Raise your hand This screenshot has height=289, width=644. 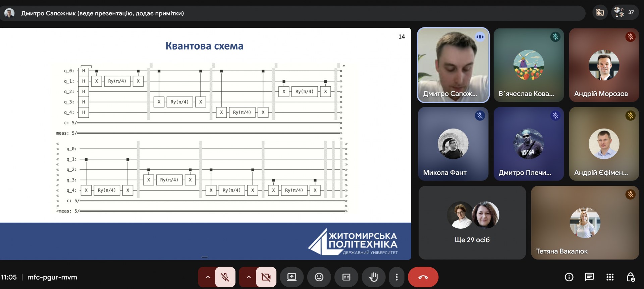(x=373, y=277)
